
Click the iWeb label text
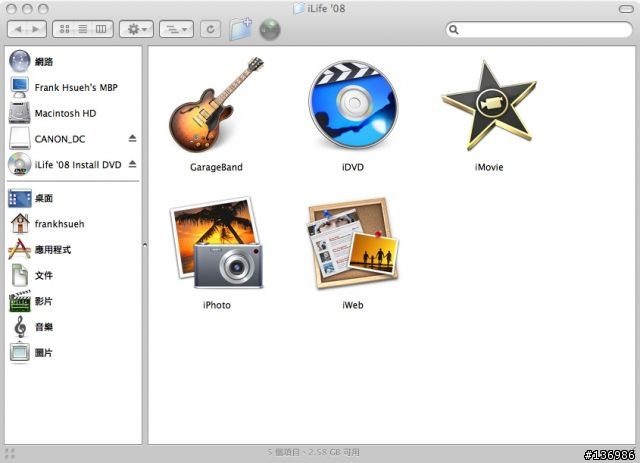[353, 305]
